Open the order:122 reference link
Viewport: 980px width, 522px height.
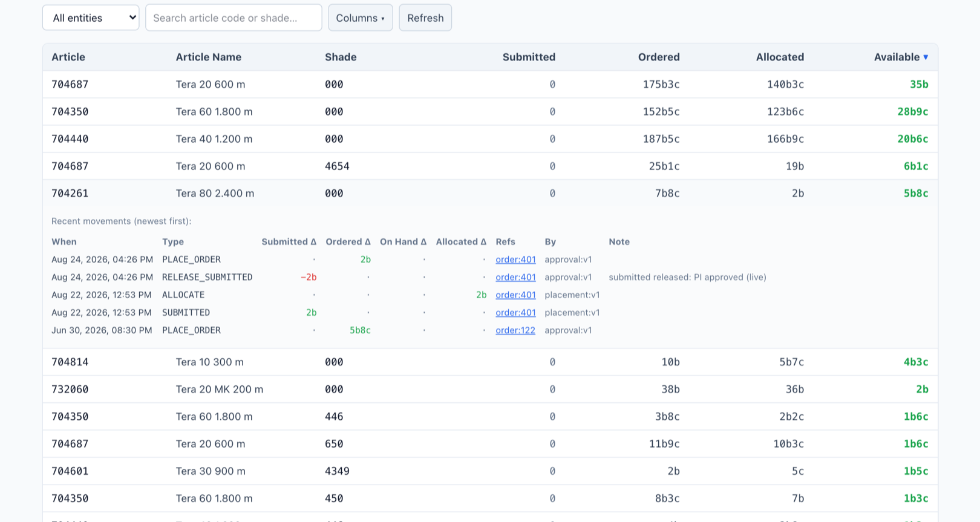coord(515,330)
